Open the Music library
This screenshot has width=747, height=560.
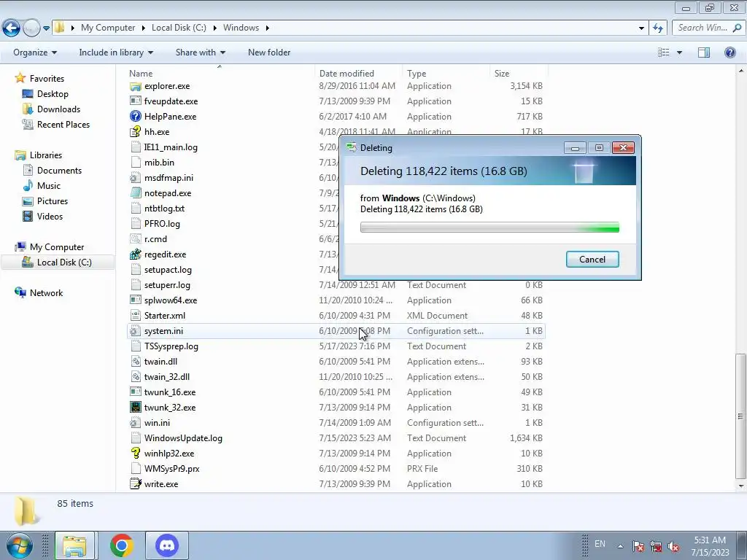[49, 186]
